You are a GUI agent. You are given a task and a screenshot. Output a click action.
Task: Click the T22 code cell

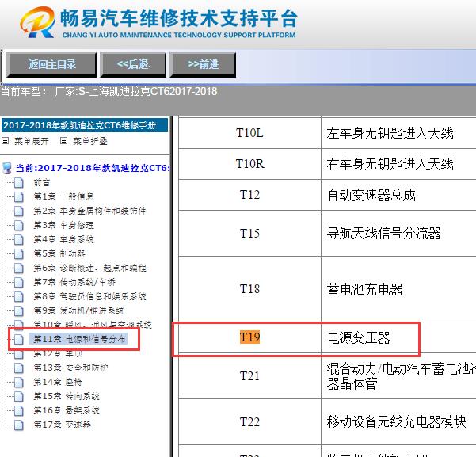tap(249, 422)
